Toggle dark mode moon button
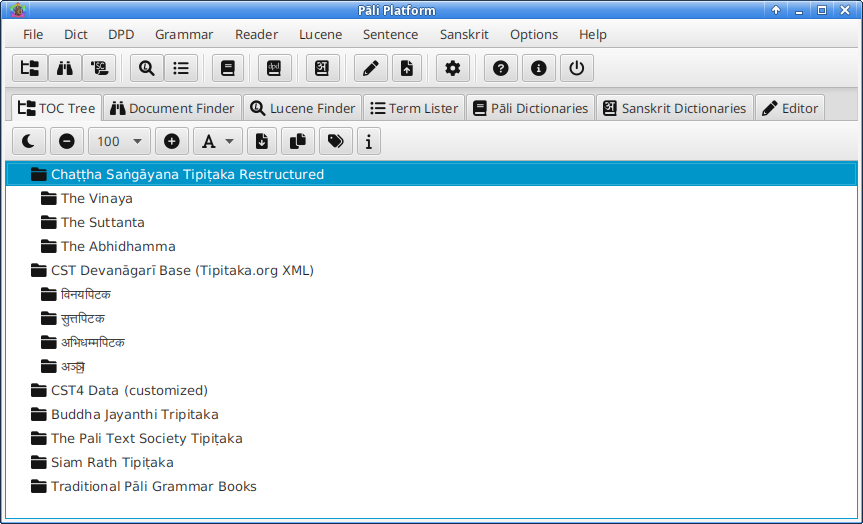 (x=29, y=141)
